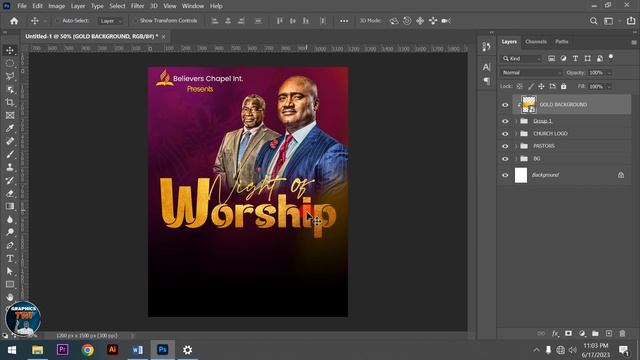
Task: Hide the Background layer
Action: pos(505,175)
